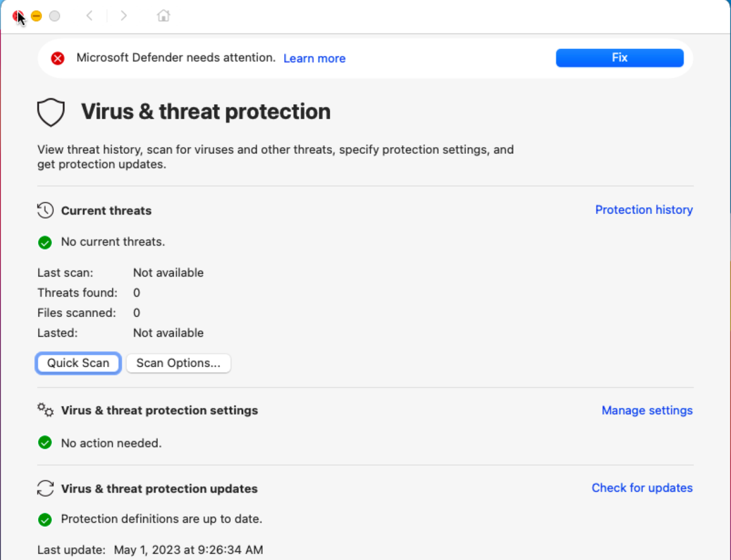Click the clock history icon next to Current threats
731x560 pixels.
45,210
